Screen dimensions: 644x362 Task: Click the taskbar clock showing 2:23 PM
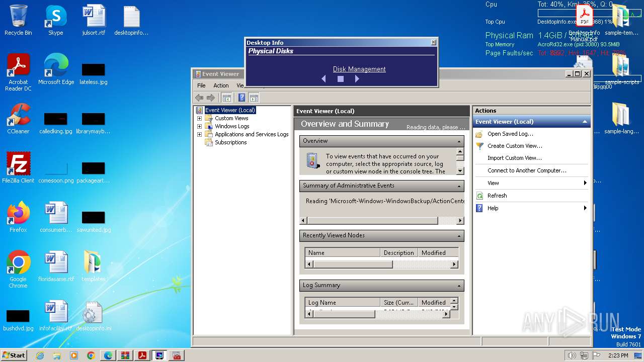618,355
